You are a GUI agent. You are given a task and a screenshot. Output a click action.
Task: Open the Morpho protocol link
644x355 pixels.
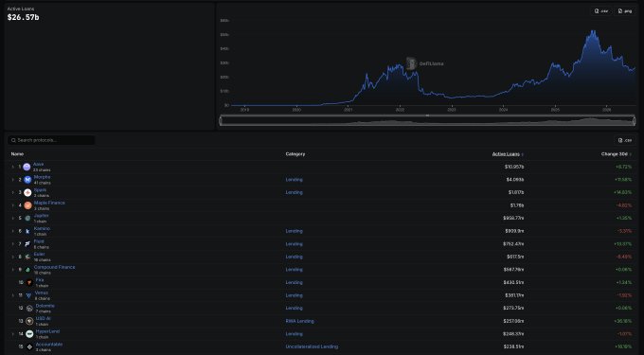43,177
